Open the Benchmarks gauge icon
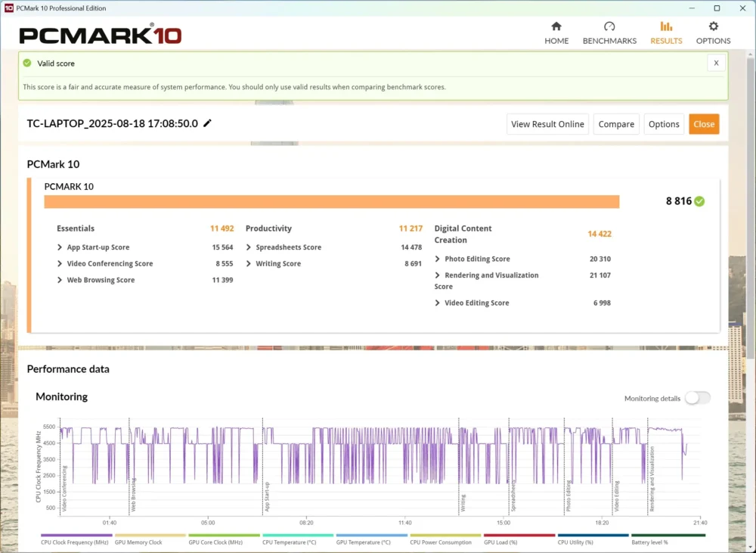Viewport: 756px width, 553px height. (x=609, y=26)
